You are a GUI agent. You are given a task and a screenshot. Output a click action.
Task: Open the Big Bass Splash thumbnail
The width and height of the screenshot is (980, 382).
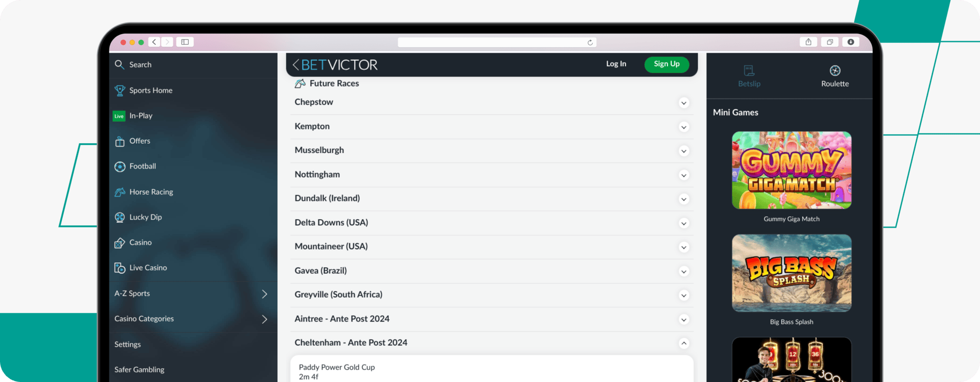[x=791, y=273]
